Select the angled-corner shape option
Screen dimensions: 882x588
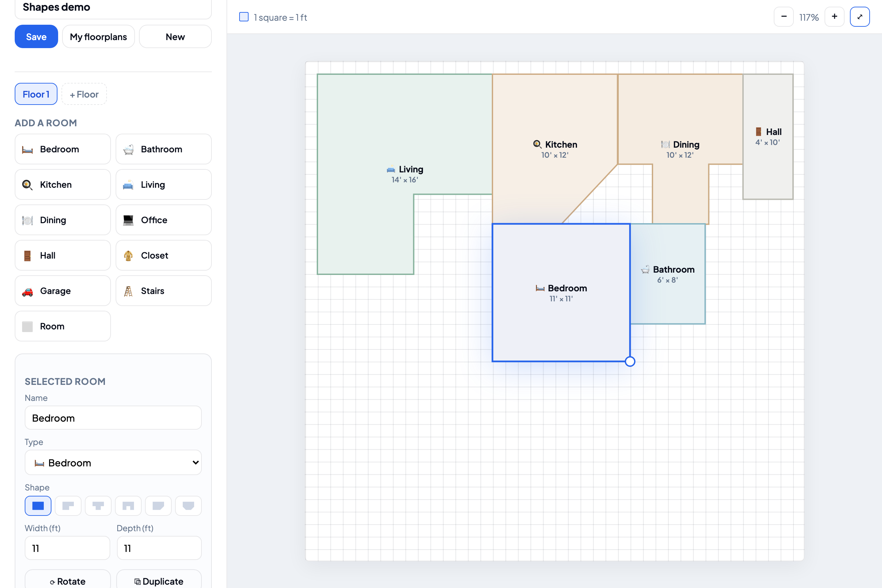tap(158, 505)
